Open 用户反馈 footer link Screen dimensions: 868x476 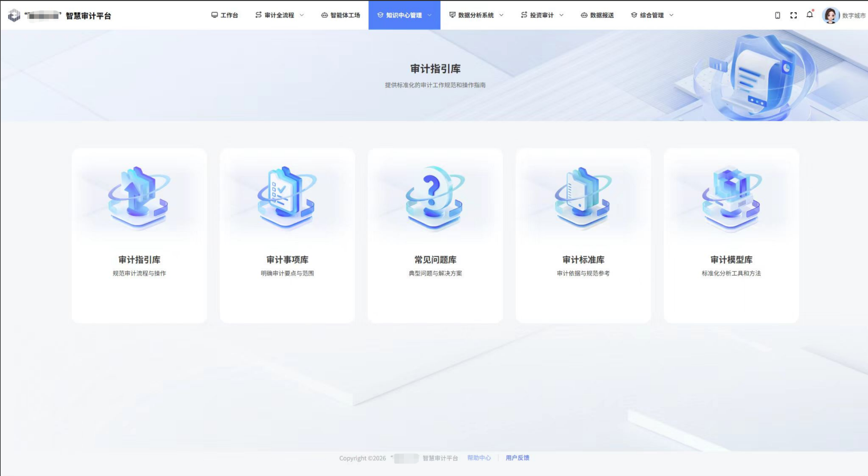point(517,458)
